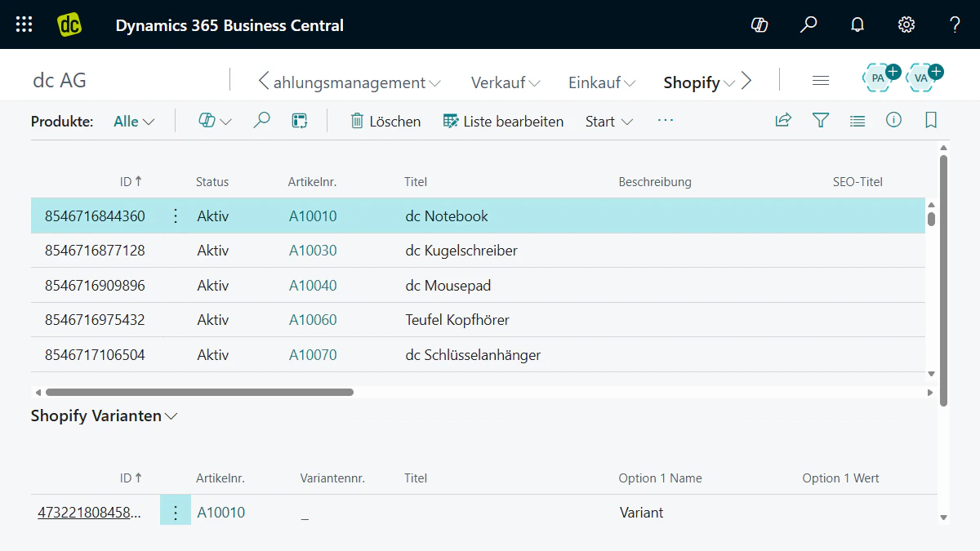This screenshot has height=551, width=980.
Task: Open the analysis mode table icon
Action: [x=300, y=121]
